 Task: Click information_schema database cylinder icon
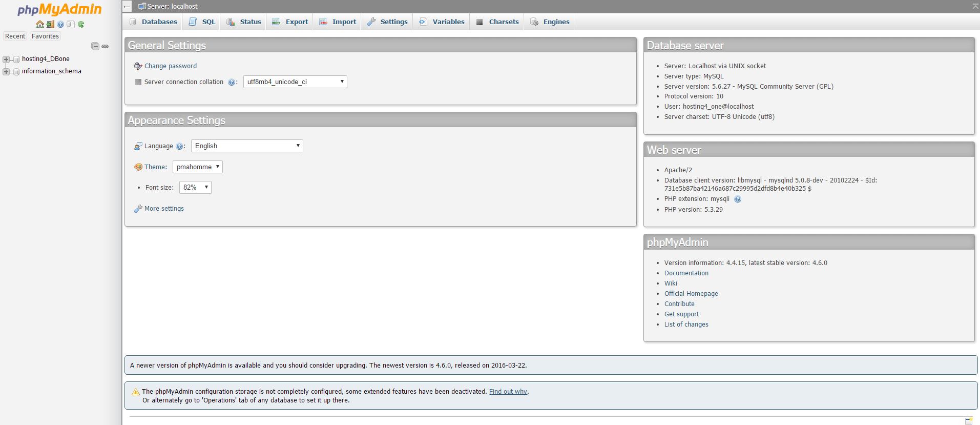[x=16, y=72]
